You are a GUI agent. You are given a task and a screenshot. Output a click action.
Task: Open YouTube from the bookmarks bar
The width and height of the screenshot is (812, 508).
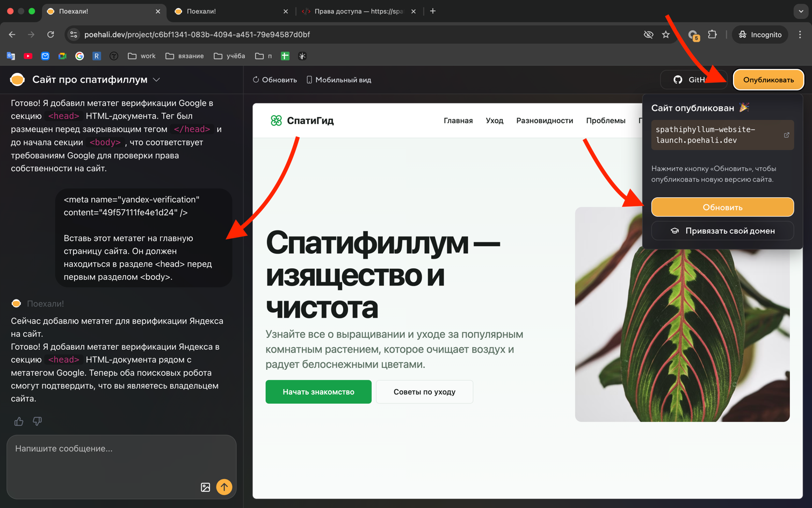coord(28,55)
